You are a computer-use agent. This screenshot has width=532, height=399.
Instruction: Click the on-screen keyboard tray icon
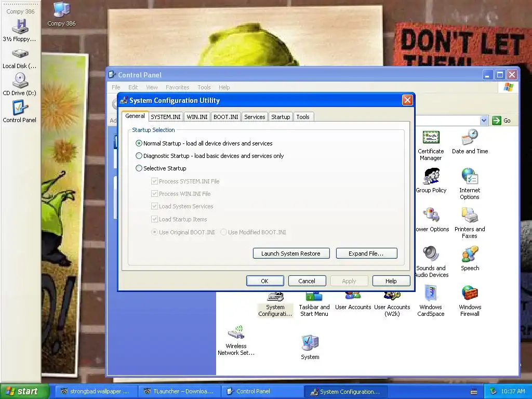474,392
